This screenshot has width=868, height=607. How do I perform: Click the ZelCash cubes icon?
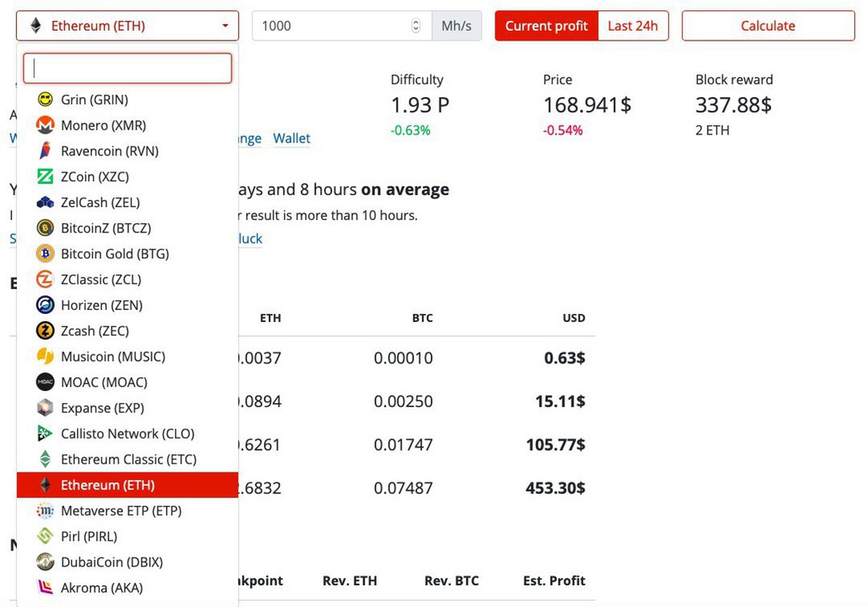pos(45,202)
